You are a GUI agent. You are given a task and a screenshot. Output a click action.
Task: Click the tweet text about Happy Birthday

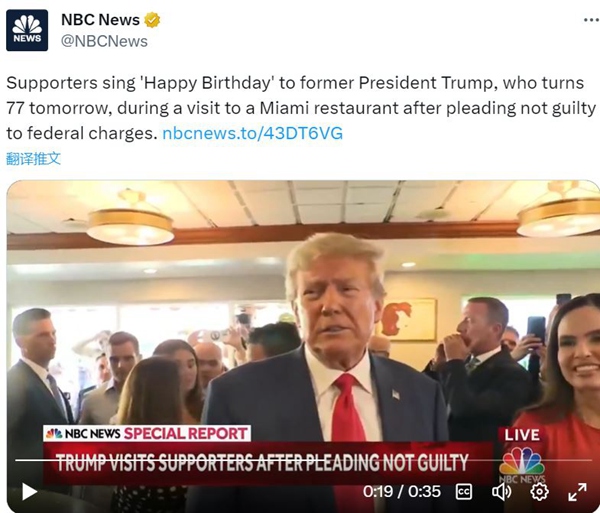(301, 108)
